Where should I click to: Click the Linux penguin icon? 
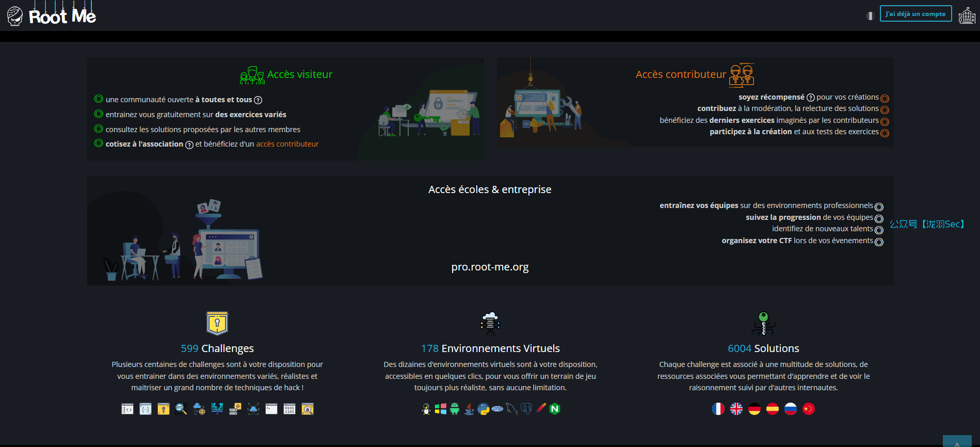click(x=426, y=409)
